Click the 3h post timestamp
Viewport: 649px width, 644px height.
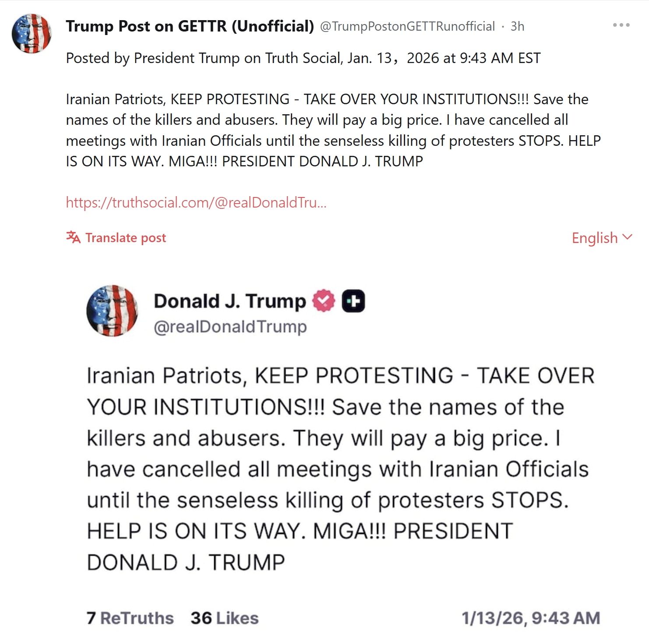point(517,26)
